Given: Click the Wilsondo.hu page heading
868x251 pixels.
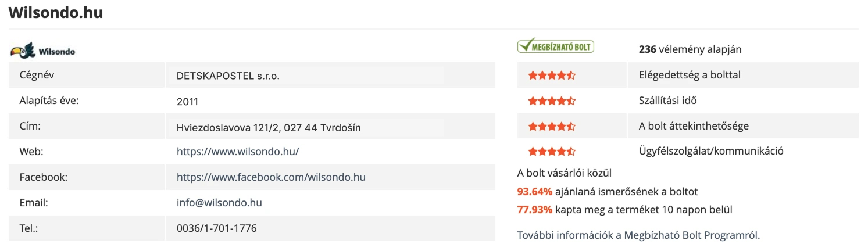Looking at the screenshot, I should (56, 13).
